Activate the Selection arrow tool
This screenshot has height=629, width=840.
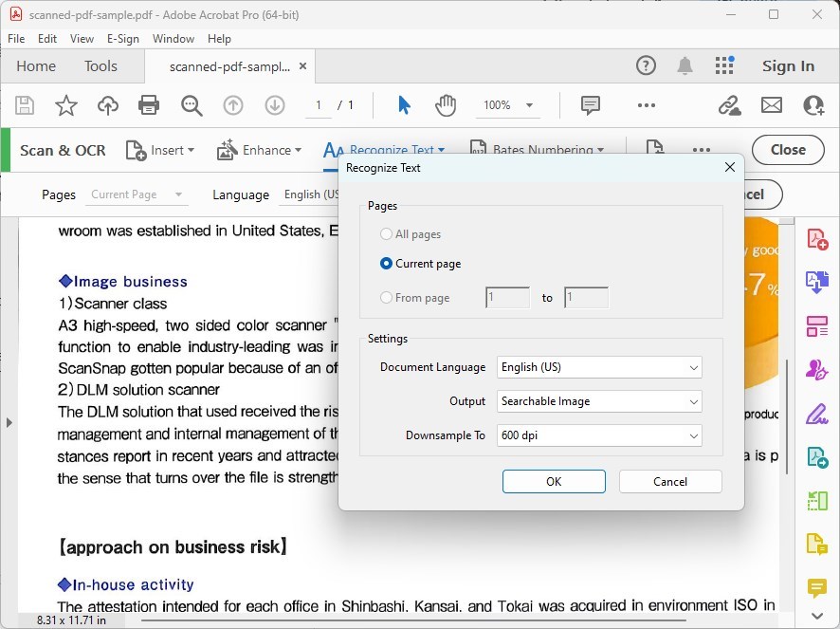(402, 105)
